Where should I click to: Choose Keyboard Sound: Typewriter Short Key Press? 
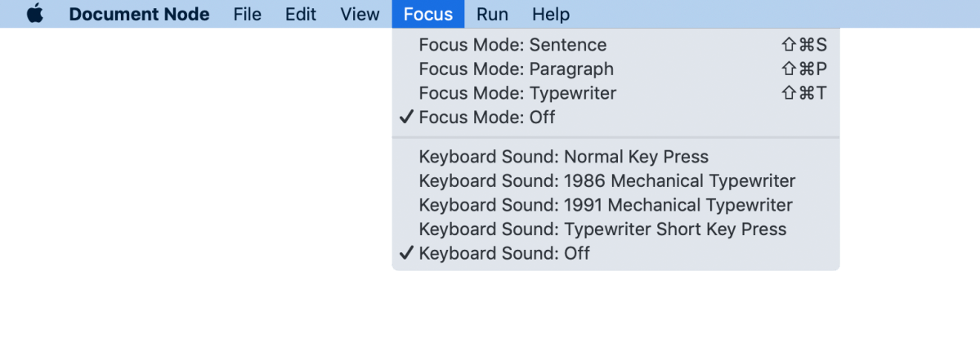602,229
